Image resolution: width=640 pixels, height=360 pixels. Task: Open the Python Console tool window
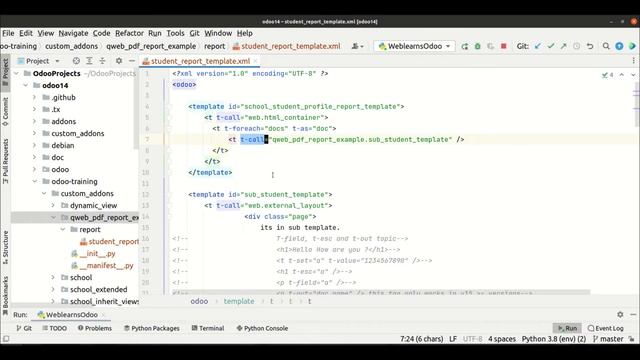[262, 328]
